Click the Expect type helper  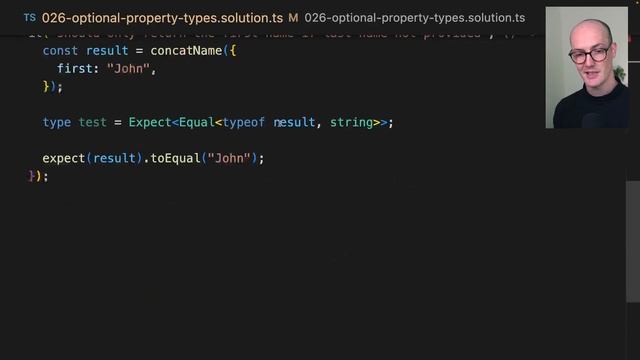point(150,122)
